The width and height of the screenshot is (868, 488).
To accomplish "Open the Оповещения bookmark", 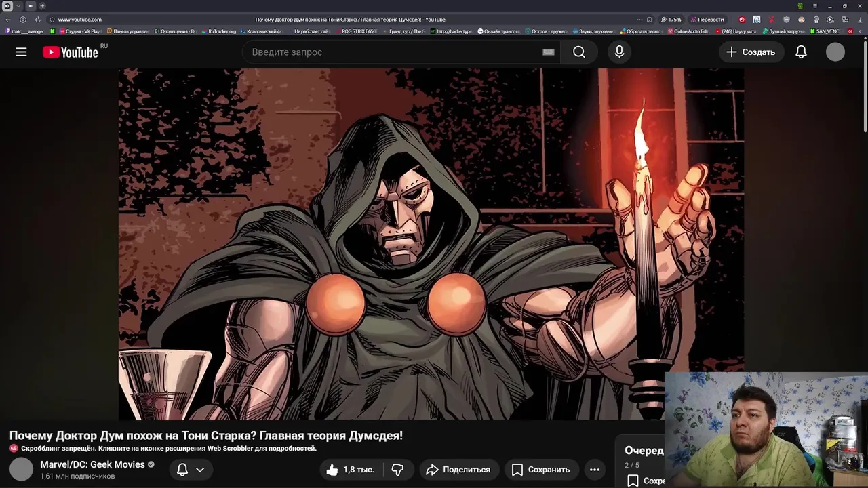I will [x=176, y=31].
